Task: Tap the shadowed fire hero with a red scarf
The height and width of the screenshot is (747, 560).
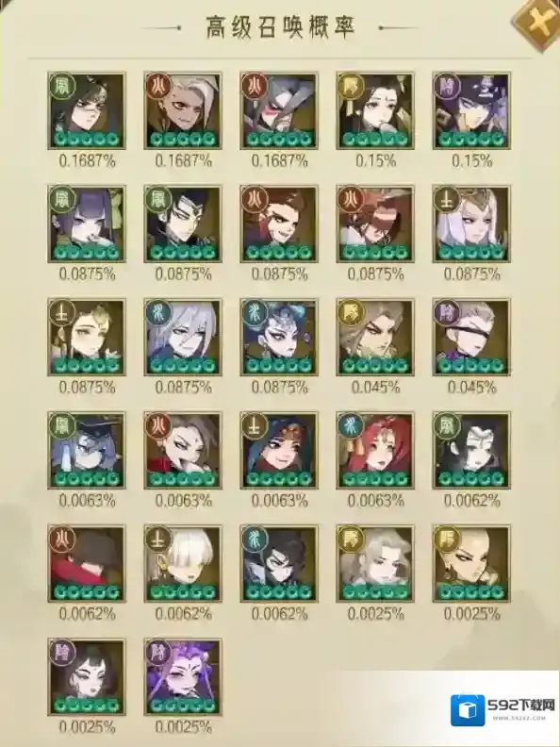Action: click(x=87, y=564)
